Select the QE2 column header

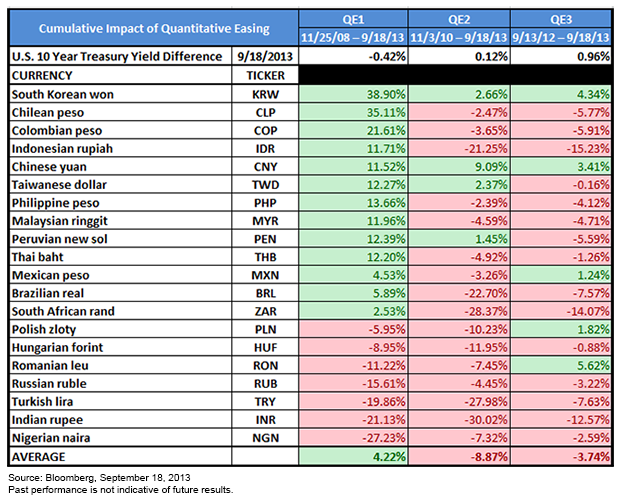click(459, 19)
